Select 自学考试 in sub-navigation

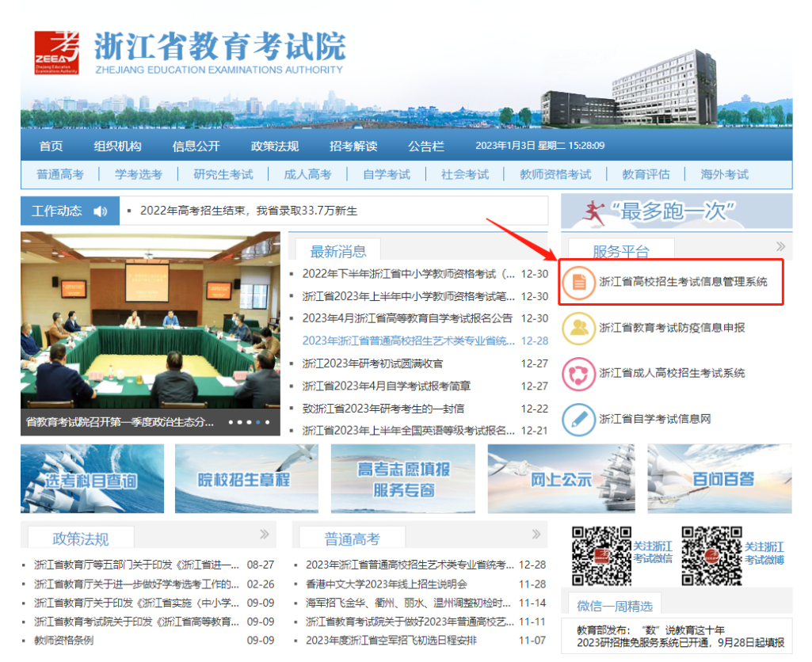click(387, 175)
